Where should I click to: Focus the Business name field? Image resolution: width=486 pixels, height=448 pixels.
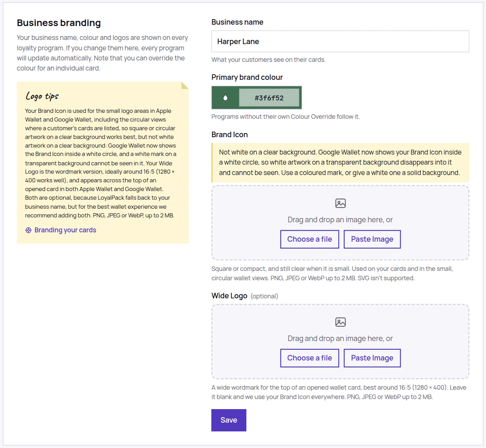click(x=340, y=41)
